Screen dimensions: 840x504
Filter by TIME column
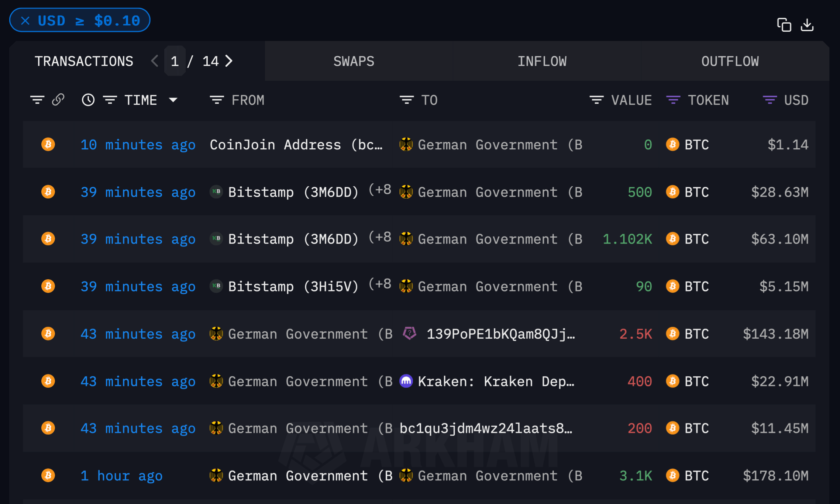pyautogui.click(x=110, y=100)
